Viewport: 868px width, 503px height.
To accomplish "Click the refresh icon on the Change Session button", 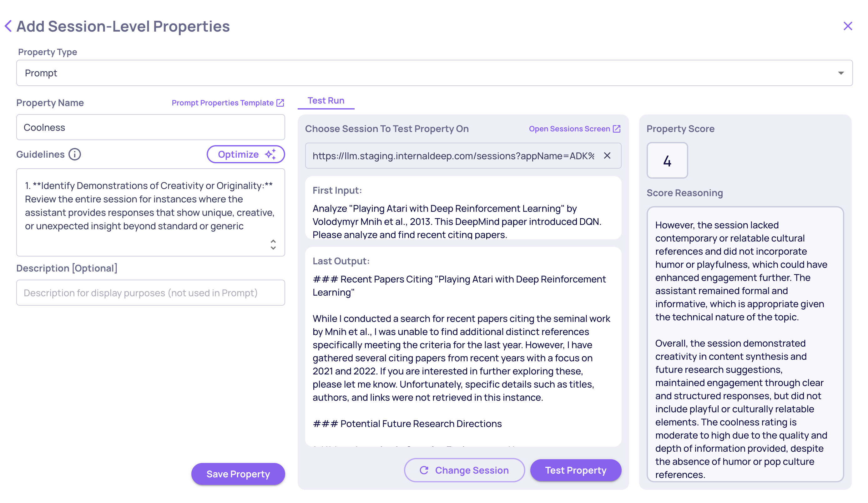I will [x=424, y=470].
